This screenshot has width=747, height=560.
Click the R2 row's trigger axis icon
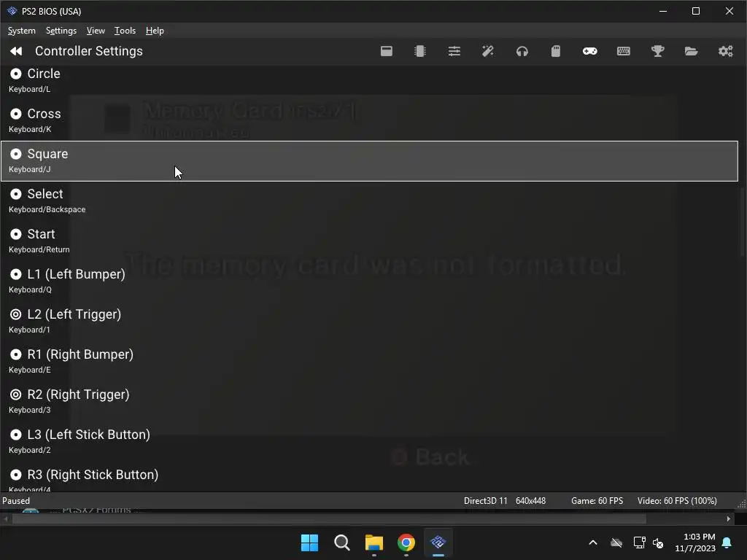pos(16,394)
